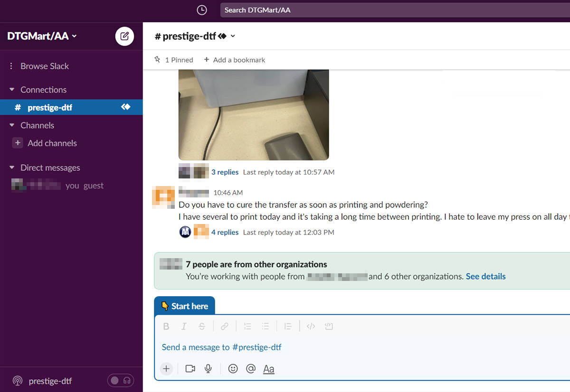The height and width of the screenshot is (392, 570).
Task: Click the message "Do you have to cure the transfer"
Action: coord(304,205)
